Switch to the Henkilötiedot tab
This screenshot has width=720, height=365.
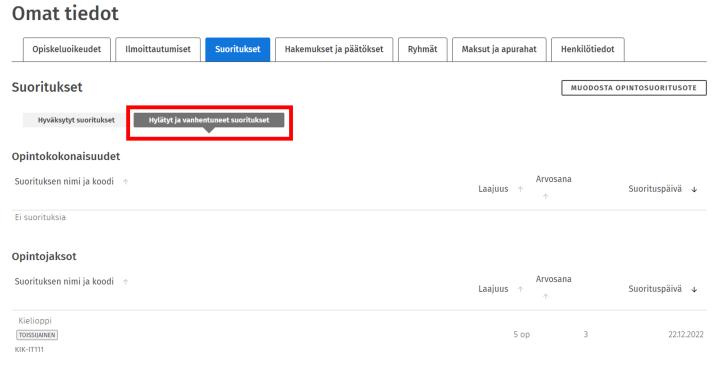click(x=588, y=49)
